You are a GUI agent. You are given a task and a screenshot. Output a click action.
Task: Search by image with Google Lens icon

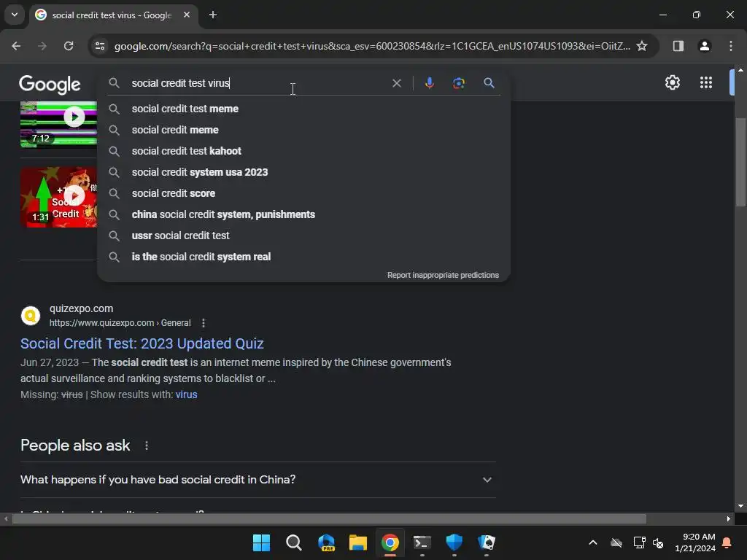click(458, 83)
